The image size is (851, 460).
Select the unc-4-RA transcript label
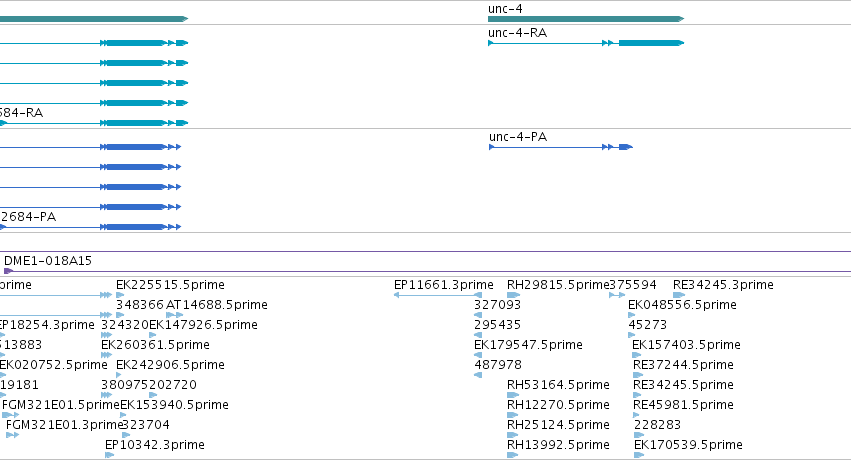[517, 33]
